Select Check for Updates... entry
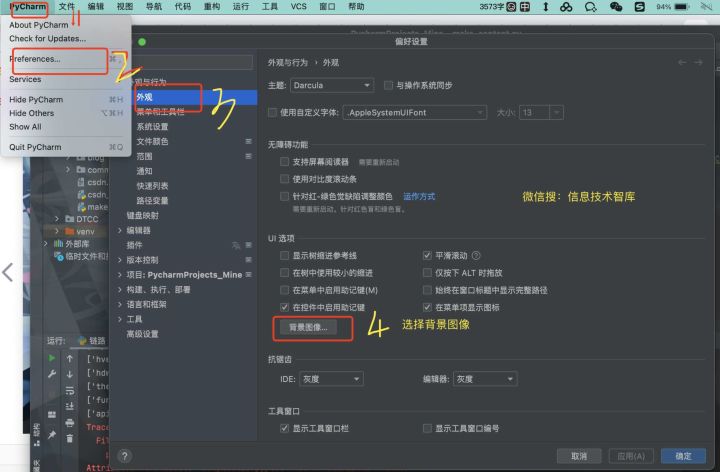Image resolution: width=720 pixels, height=472 pixels. (47, 39)
